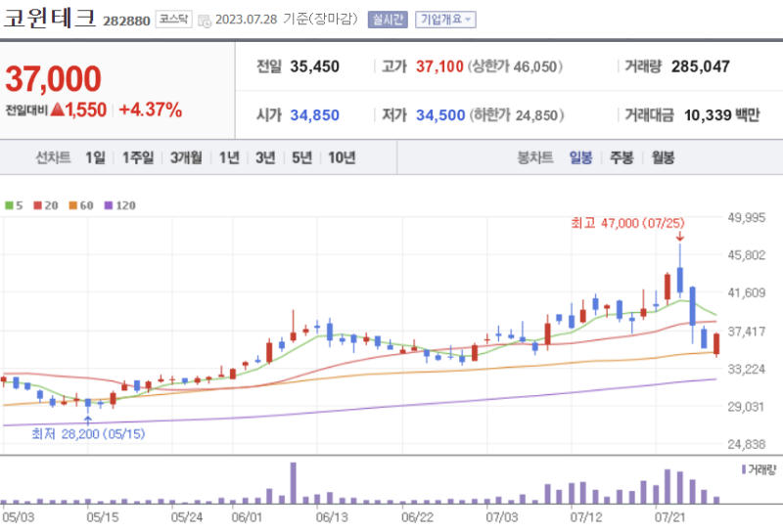
Task: Click the 05/15 date axis label
Action: click(x=103, y=517)
